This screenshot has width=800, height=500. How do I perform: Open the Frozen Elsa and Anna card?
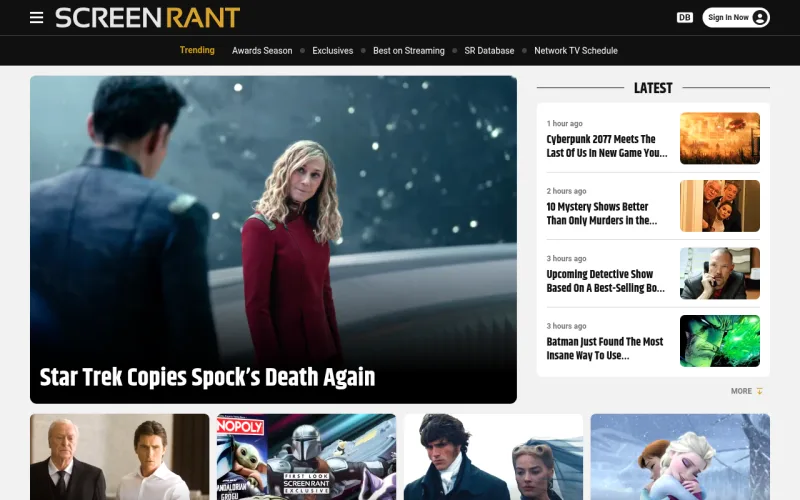(680, 457)
